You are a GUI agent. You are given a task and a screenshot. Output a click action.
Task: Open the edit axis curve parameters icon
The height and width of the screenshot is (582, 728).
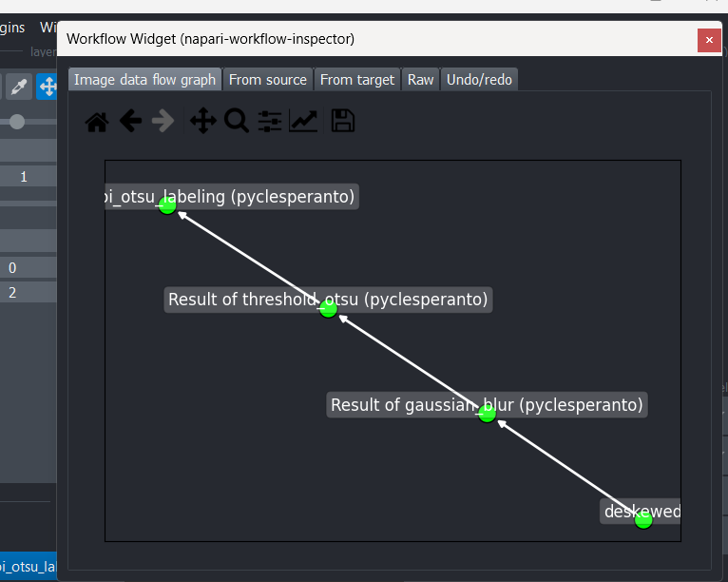[x=303, y=121]
